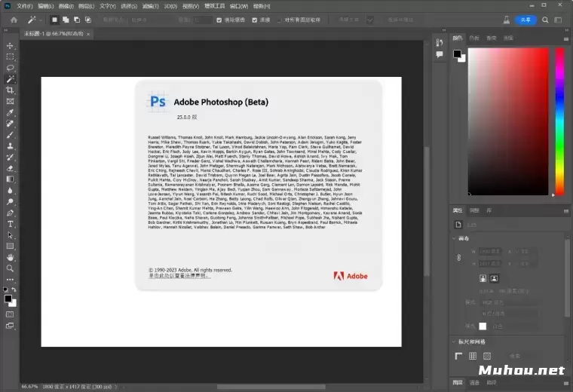Switch to the 库 Libraries tab
This screenshot has height=392, width=573.
click(x=489, y=210)
